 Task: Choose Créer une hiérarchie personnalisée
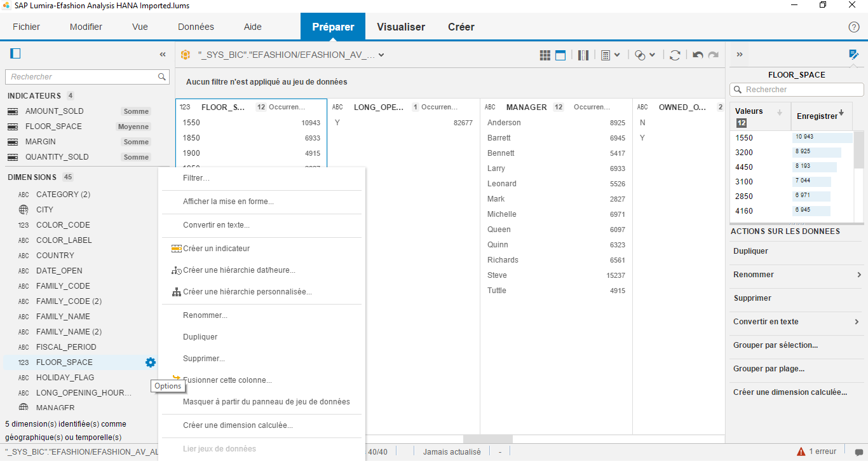pyautogui.click(x=247, y=292)
